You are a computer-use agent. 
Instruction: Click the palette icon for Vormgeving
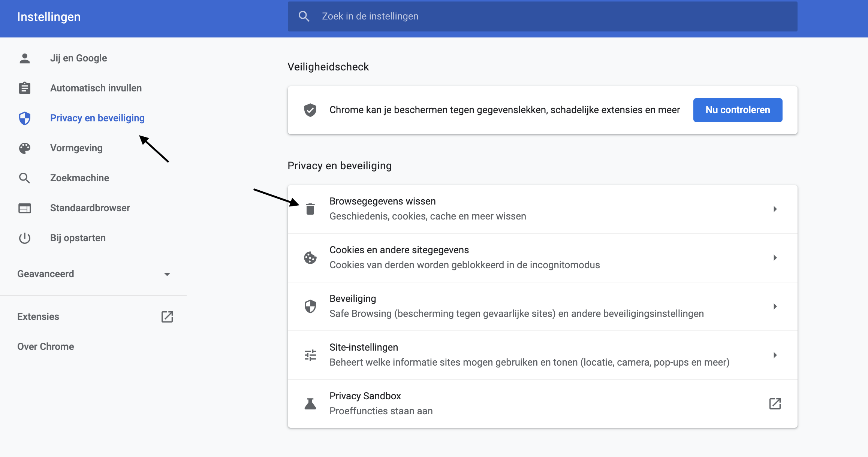[x=25, y=148]
